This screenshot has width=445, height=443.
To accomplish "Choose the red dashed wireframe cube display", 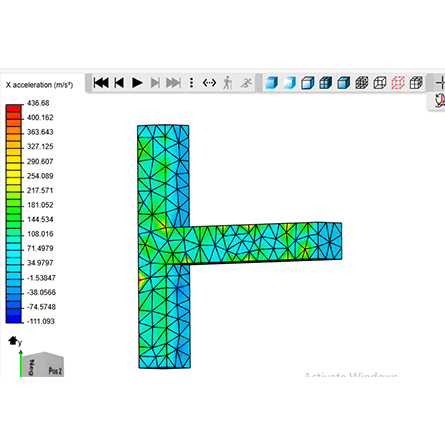I will tap(398, 83).
